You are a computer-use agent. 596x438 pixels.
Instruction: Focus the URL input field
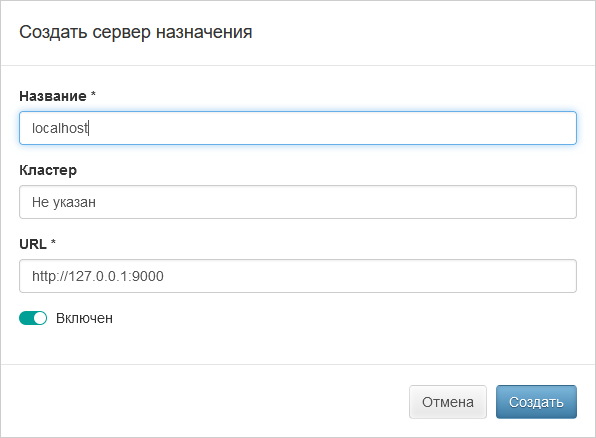[298, 276]
